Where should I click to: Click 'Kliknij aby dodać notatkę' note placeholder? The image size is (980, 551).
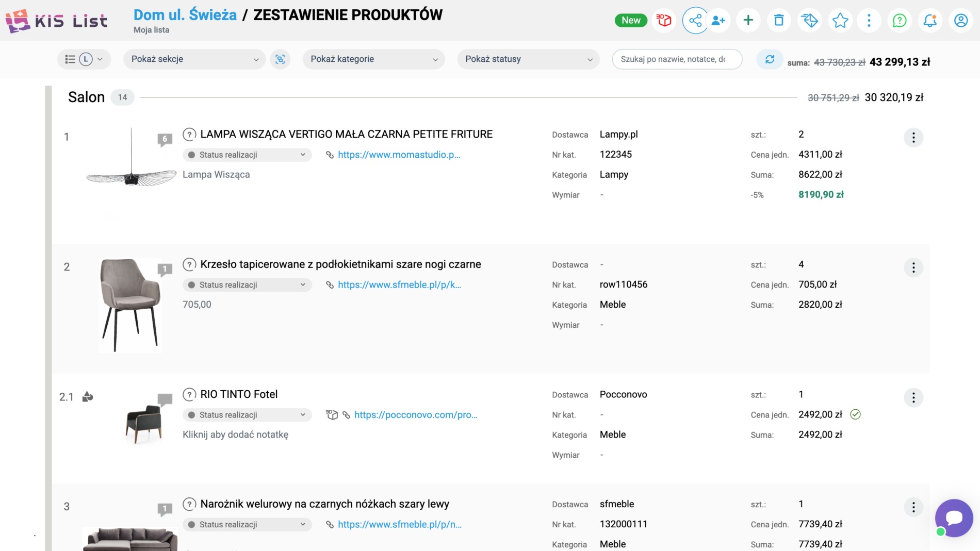pos(235,435)
